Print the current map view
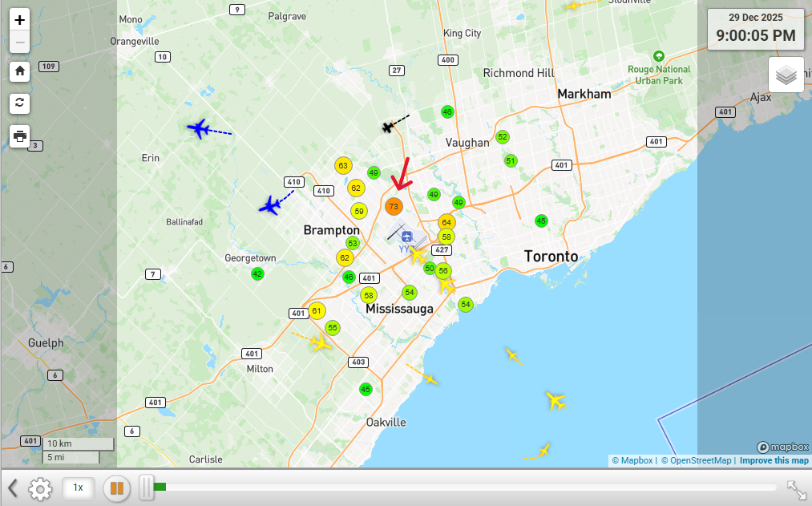 pos(20,136)
